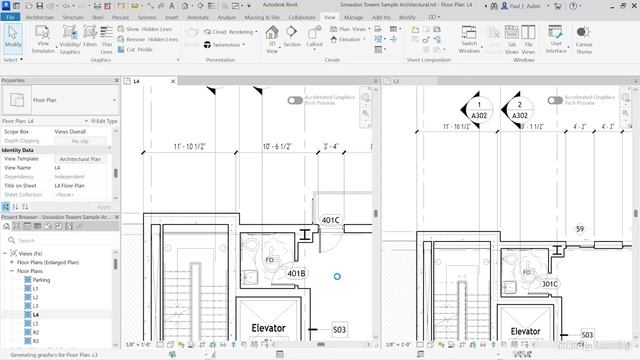The width and height of the screenshot is (640, 360).
Task: Open the signed-in user account menu
Action: tap(526, 6)
